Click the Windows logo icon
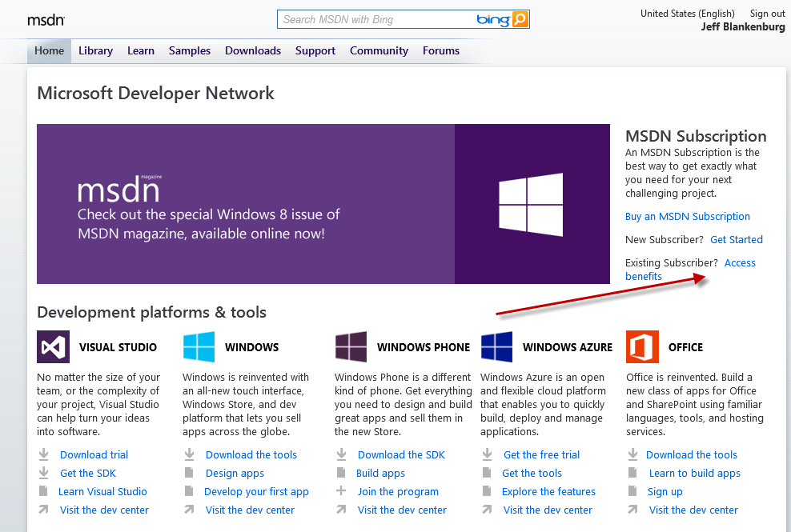The image size is (791, 532). pos(199,347)
